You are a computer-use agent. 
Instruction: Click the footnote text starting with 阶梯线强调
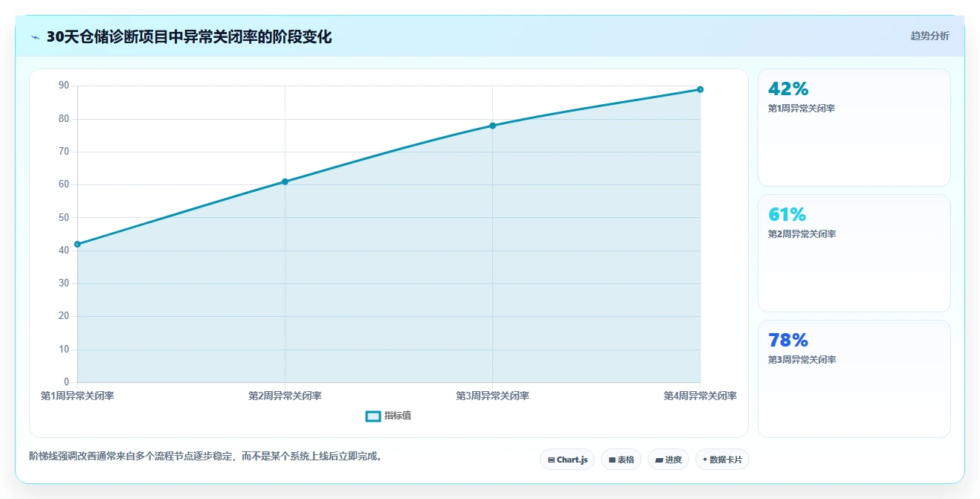coord(207,457)
